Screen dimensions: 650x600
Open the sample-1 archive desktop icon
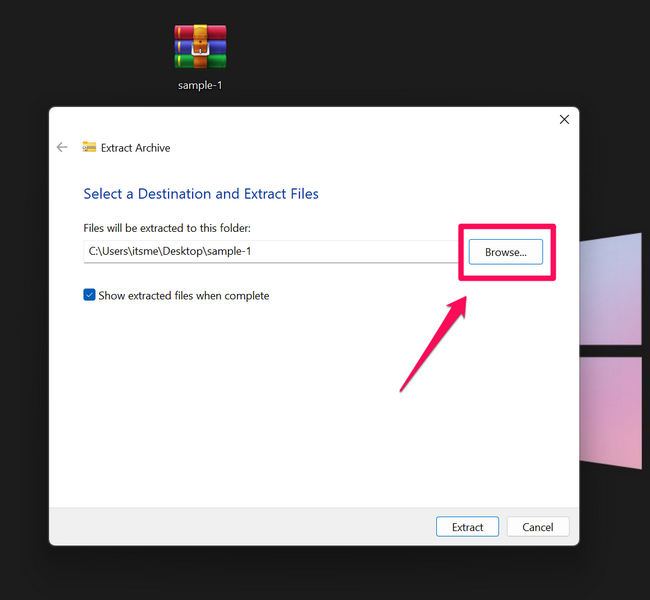click(x=200, y=46)
